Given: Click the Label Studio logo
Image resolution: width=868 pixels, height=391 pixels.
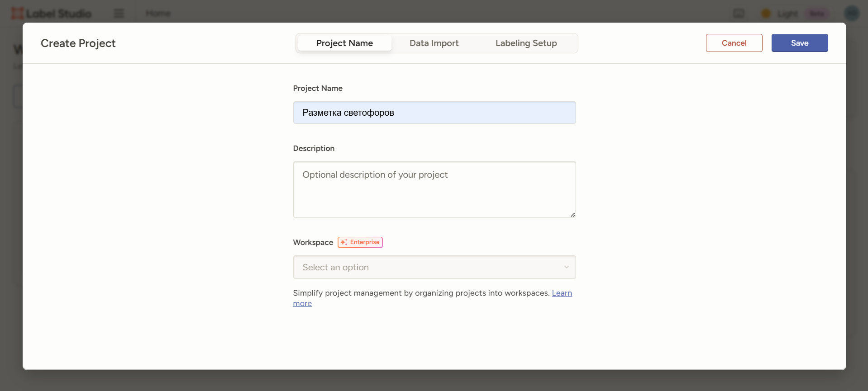Looking at the screenshot, I should click(51, 14).
